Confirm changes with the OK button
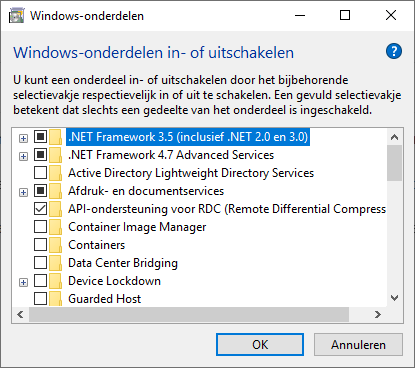415x368 pixels. (260, 345)
